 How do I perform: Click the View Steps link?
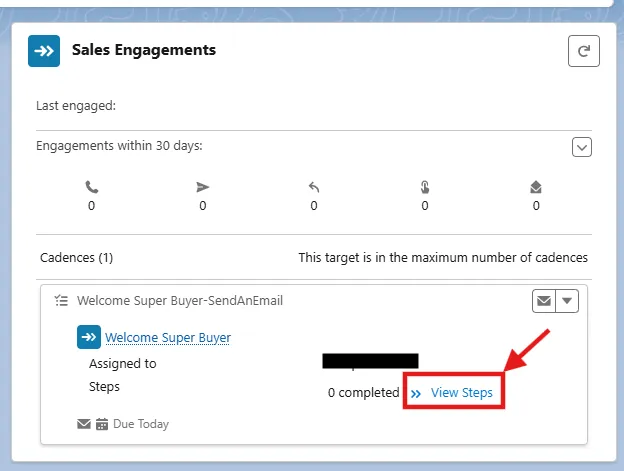point(461,393)
